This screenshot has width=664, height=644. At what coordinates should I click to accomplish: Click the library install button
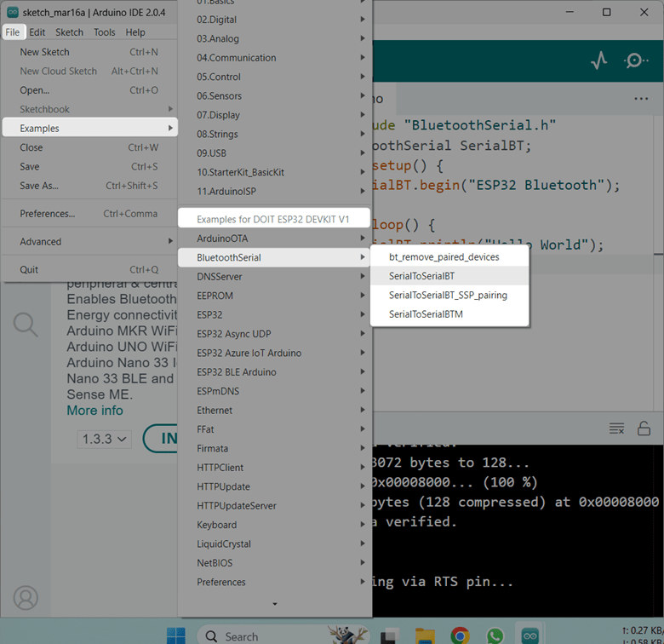pyautogui.click(x=161, y=438)
